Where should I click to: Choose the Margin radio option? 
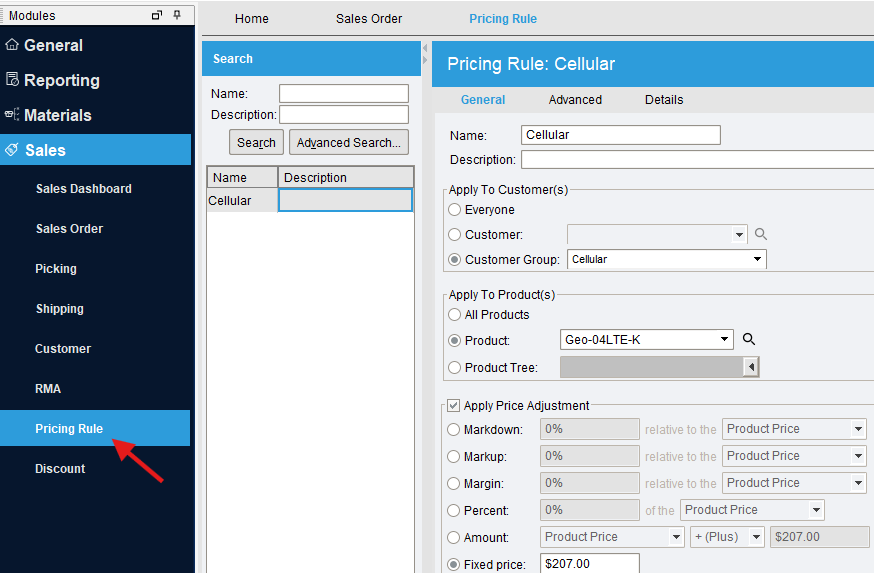[x=454, y=484]
